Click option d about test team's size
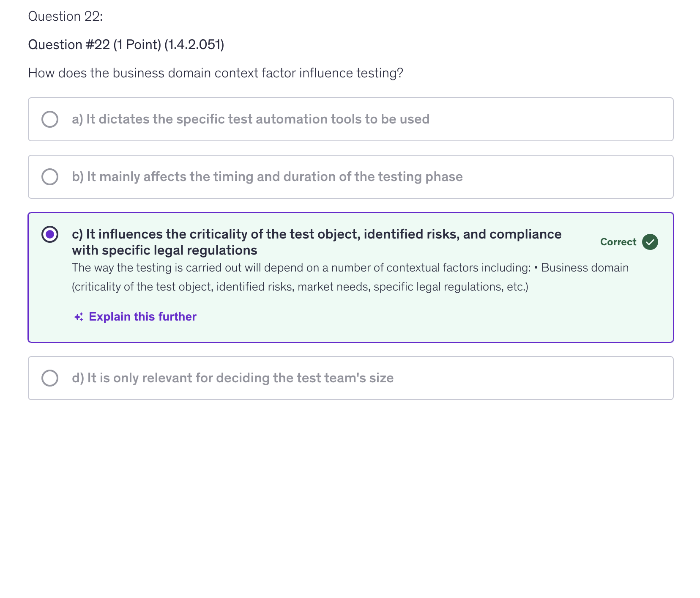This screenshot has width=700, height=598. tap(232, 377)
